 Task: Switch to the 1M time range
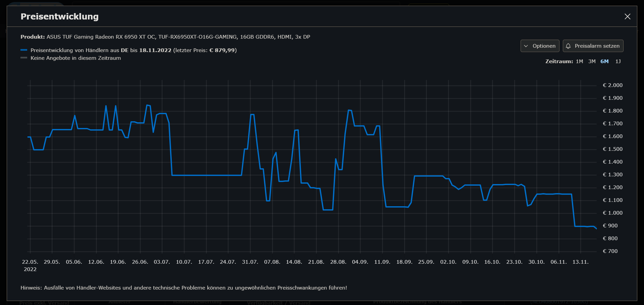coord(579,61)
